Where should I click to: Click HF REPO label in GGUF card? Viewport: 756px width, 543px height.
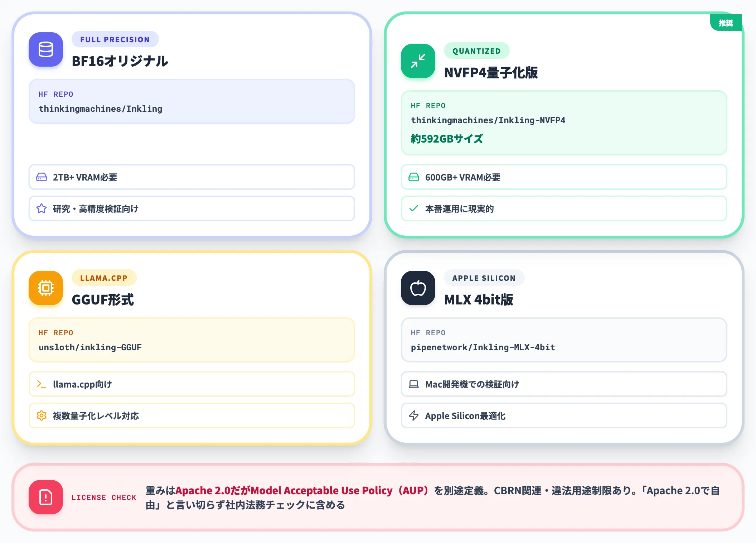point(56,333)
